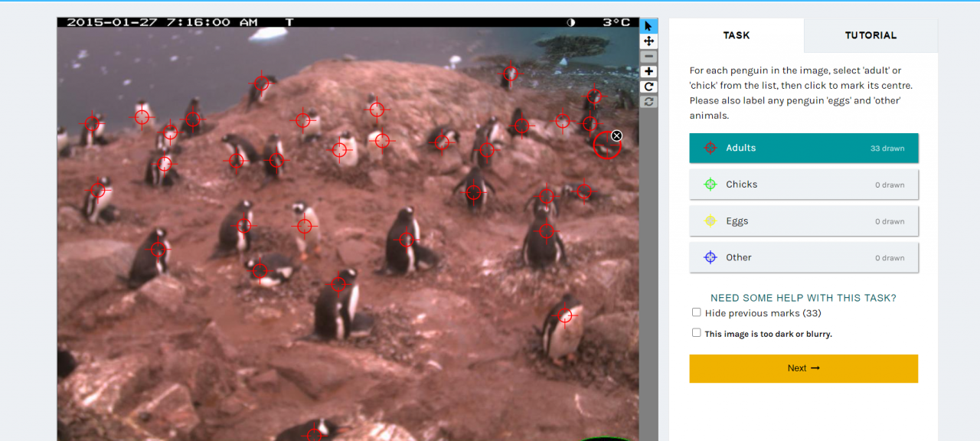Switch to the Task tab
The height and width of the screenshot is (441, 980).
(x=737, y=35)
